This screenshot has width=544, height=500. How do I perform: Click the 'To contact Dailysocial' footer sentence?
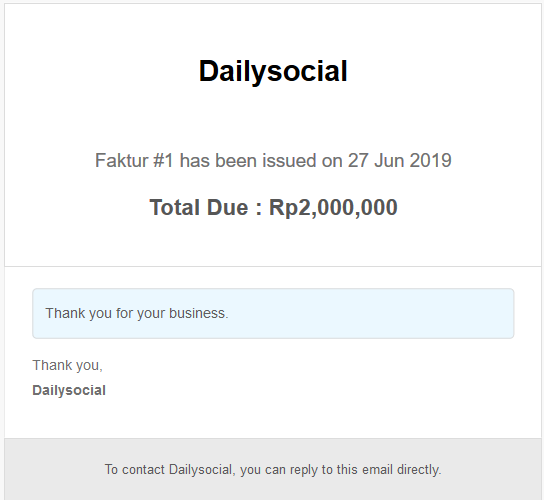273,469
